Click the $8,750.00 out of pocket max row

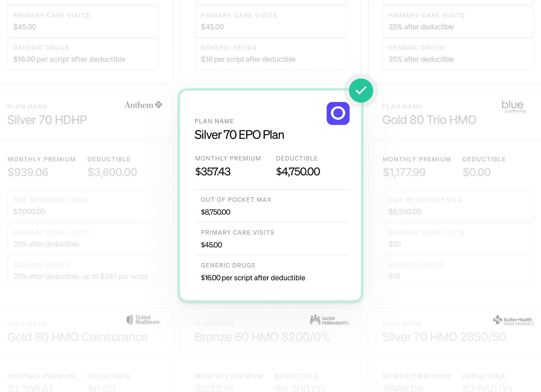271,206
